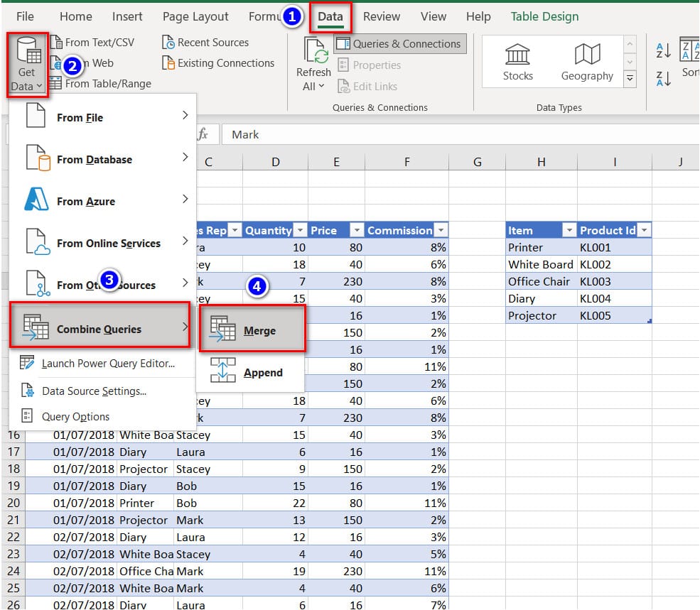Open the Get Data dropdown button
Viewport: 700px width, 610px height.
pyautogui.click(x=28, y=65)
